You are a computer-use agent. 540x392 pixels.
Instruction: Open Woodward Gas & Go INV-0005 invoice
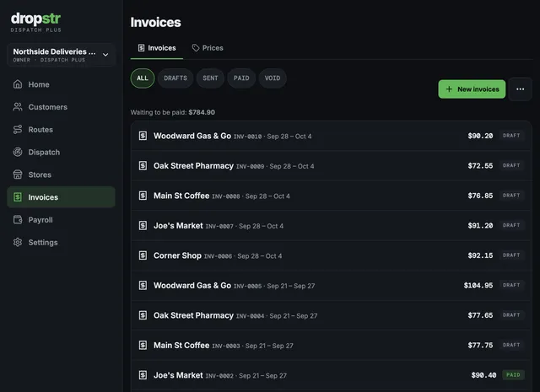pos(332,285)
